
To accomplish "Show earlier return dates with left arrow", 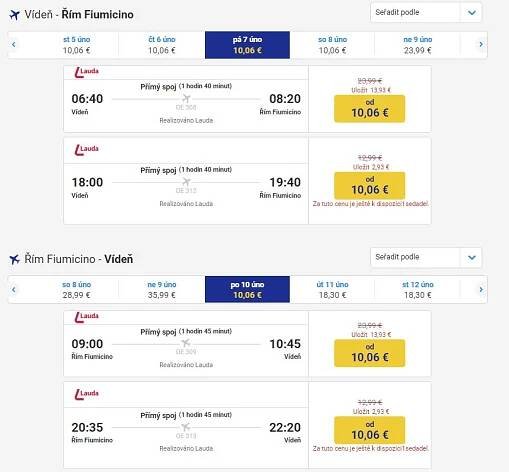I will tap(14, 289).
